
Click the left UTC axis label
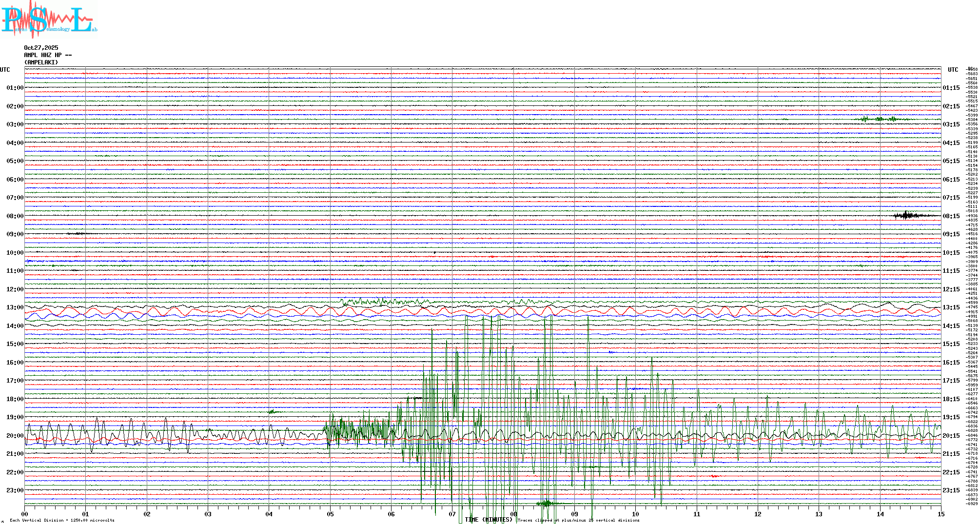click(x=5, y=70)
